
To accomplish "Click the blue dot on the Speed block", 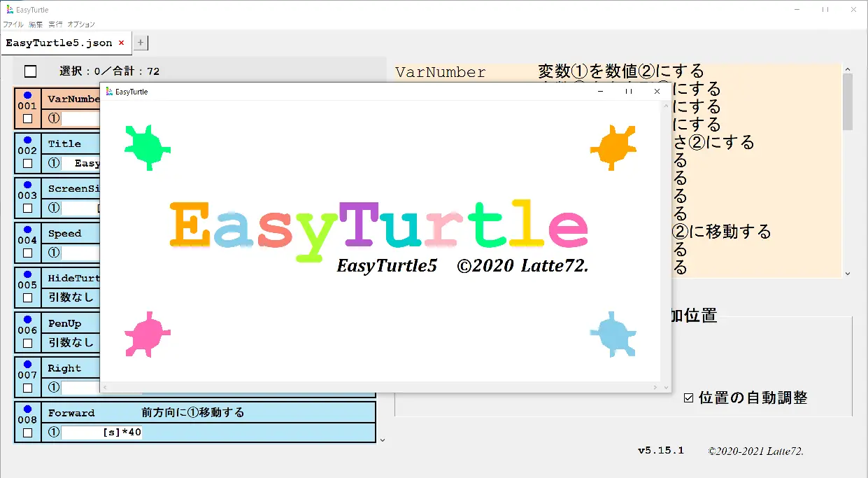I will [x=27, y=231].
